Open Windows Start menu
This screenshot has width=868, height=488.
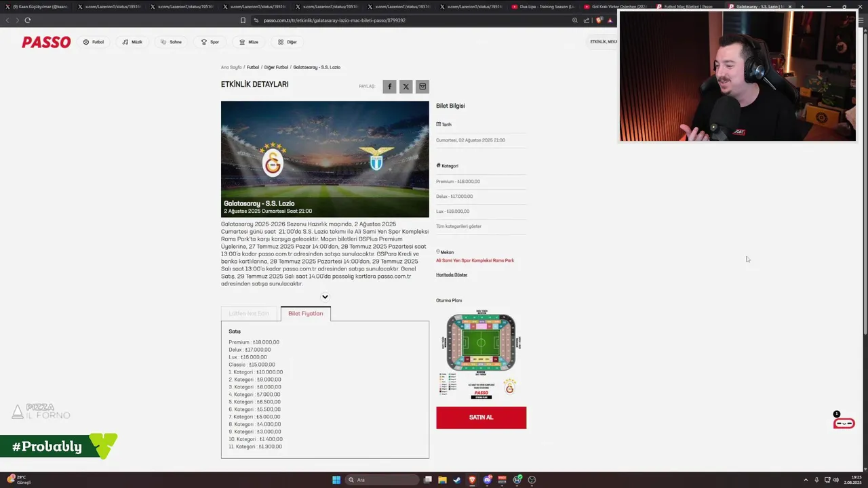coord(336,480)
